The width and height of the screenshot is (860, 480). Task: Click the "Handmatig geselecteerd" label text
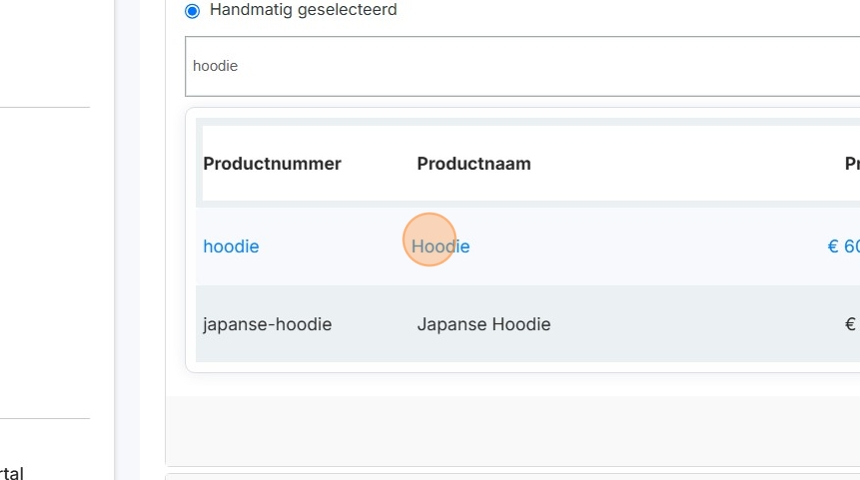(x=303, y=10)
